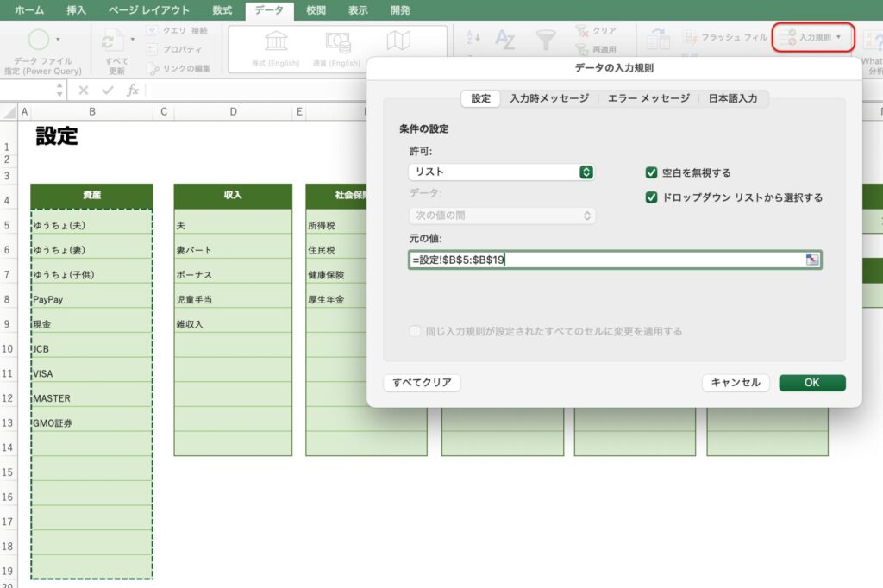The width and height of the screenshot is (883, 588).
Task: Uncheck ドロップダウン リストから選択する checkbox
Action: (x=652, y=197)
